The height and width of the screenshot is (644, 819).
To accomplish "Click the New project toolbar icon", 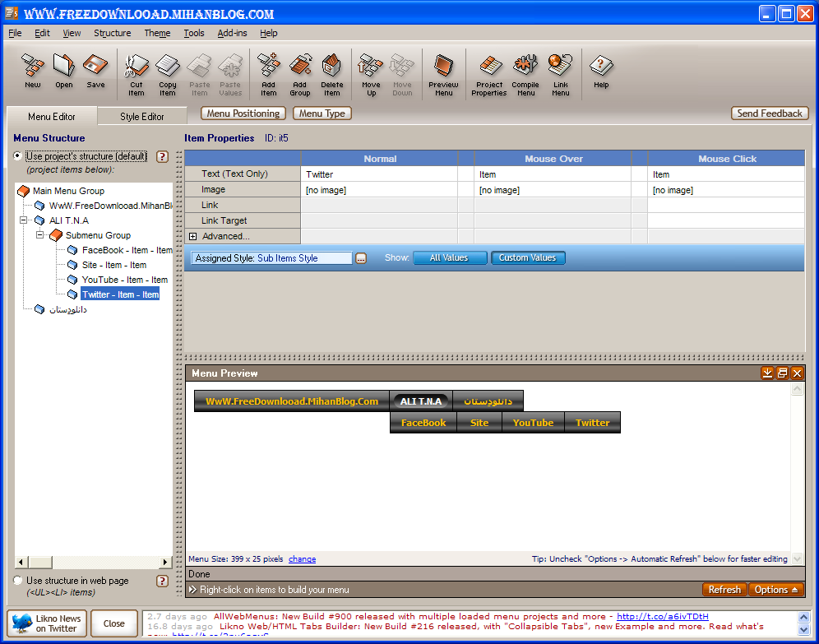I will tap(32, 71).
